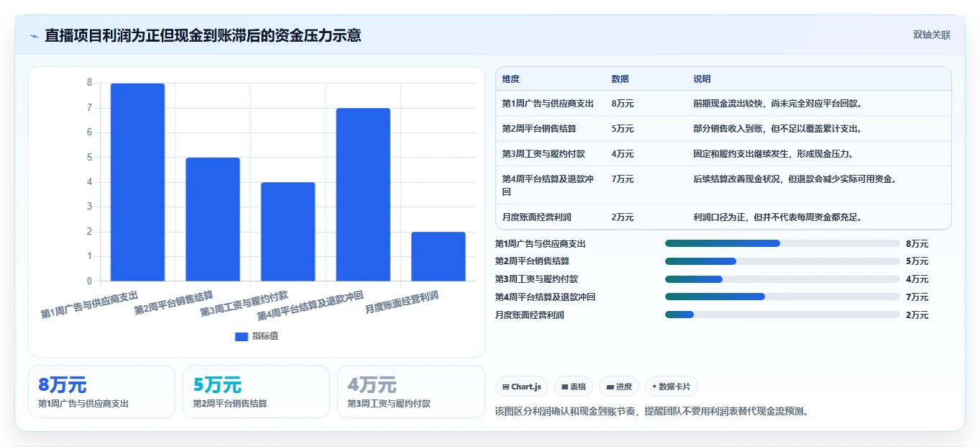Screen dimensions: 980x447
Task: Click the chart bar for 第4周平台结算及退款冲回
Action: [x=363, y=194]
